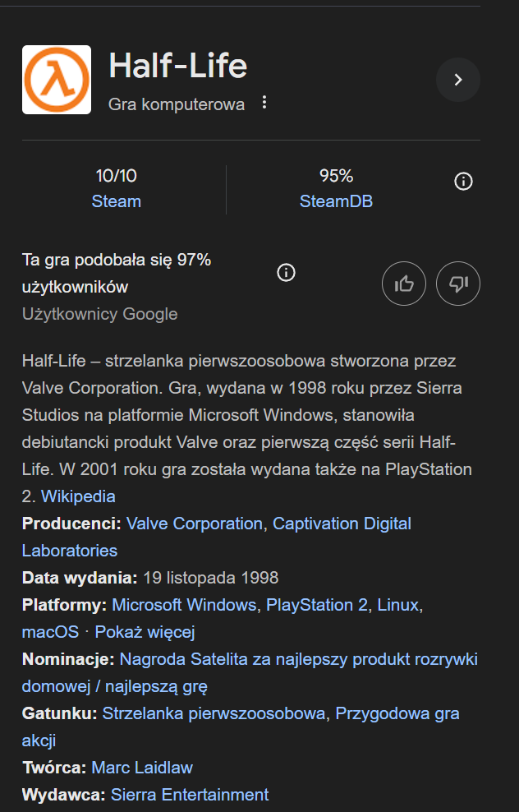Open the Nagroda Satelita nomination link
519x812 pixels.
pos(299,659)
